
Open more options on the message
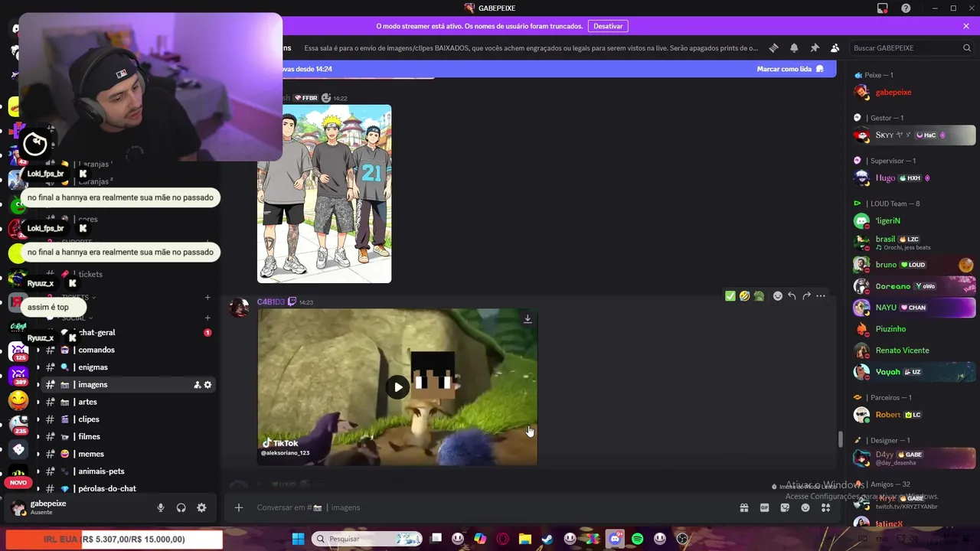click(821, 296)
